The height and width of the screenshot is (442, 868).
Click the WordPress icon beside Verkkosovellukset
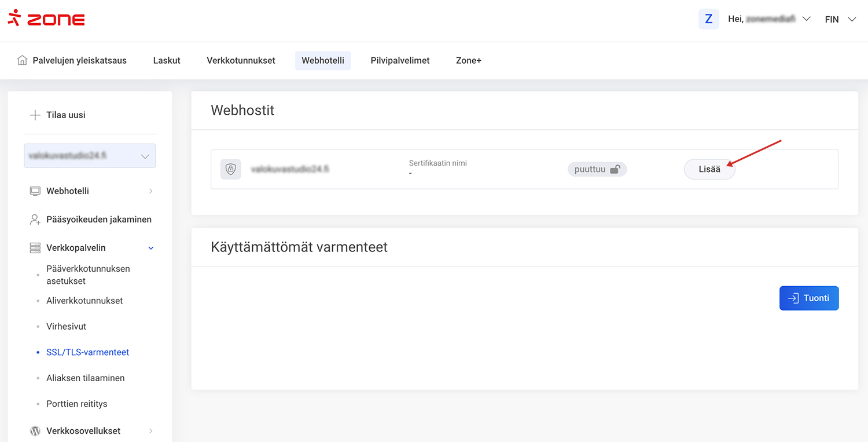click(x=35, y=431)
